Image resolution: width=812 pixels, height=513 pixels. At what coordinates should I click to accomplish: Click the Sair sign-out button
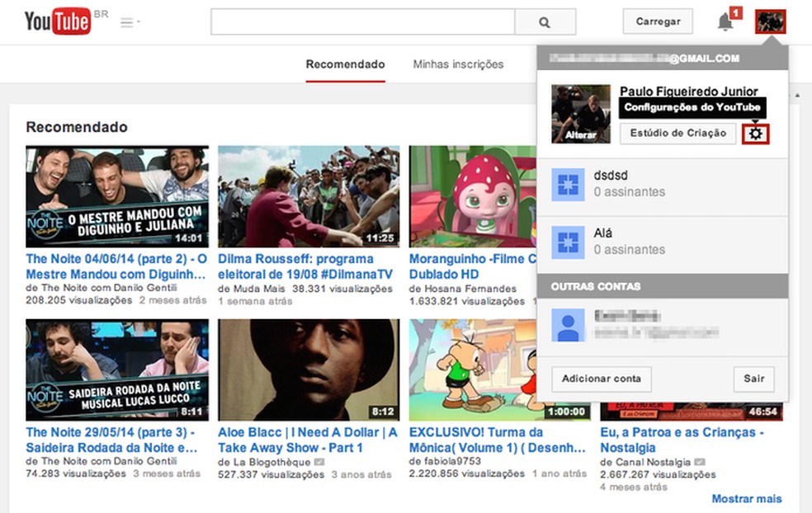[x=754, y=379]
